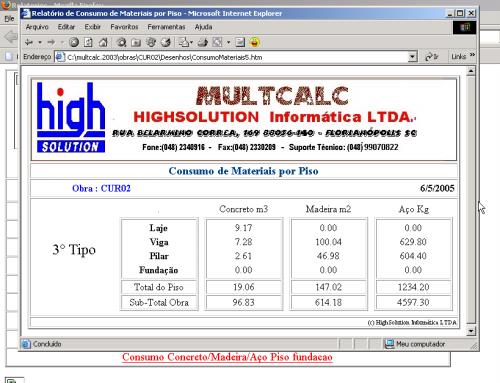Click the Discuss toolbar icon
Viewport: 500px width, 383px height.
240,42
